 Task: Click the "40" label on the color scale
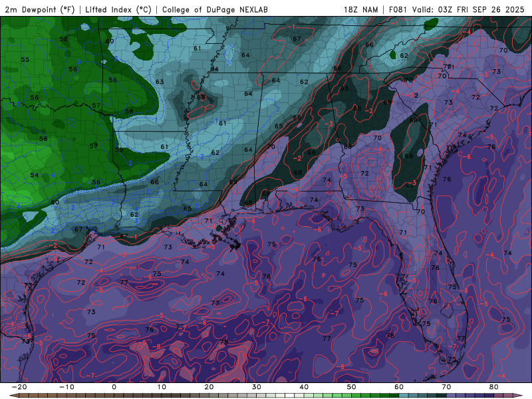pos(304,387)
